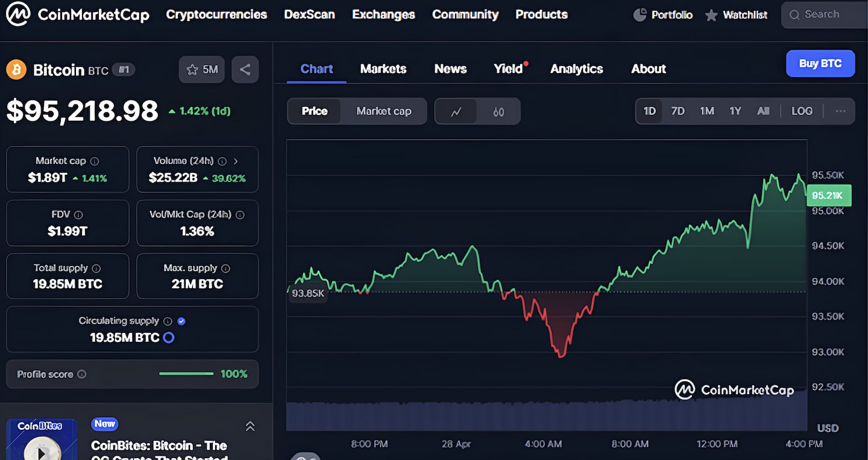Image resolution: width=868 pixels, height=460 pixels.
Task: Switch to the Analytics tab
Action: (576, 69)
